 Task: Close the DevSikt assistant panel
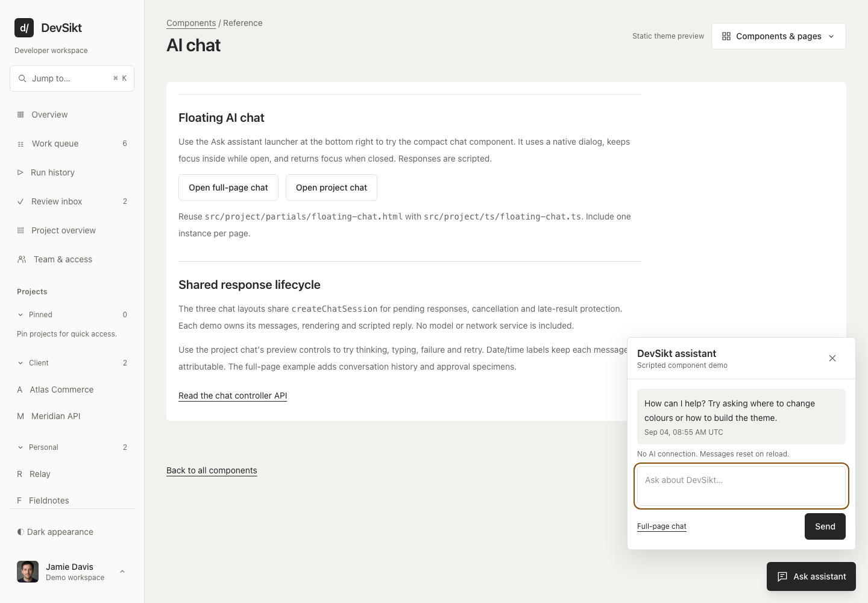point(832,358)
